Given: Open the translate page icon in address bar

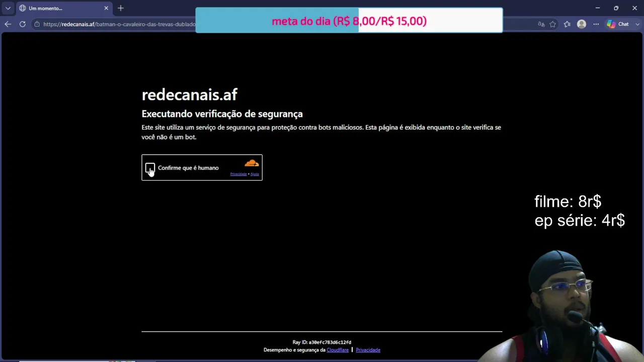Looking at the screenshot, I should 541,24.
